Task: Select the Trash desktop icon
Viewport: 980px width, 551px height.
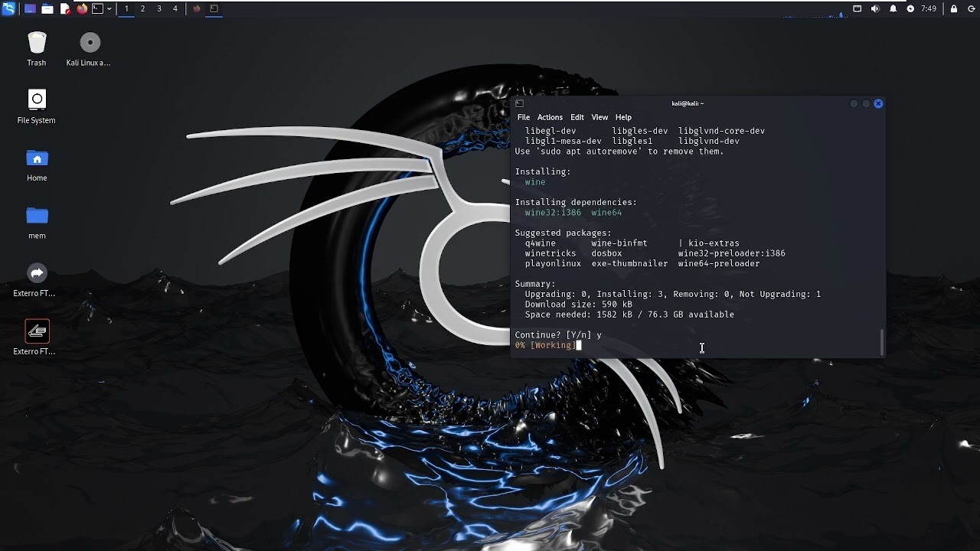Action: 37,49
